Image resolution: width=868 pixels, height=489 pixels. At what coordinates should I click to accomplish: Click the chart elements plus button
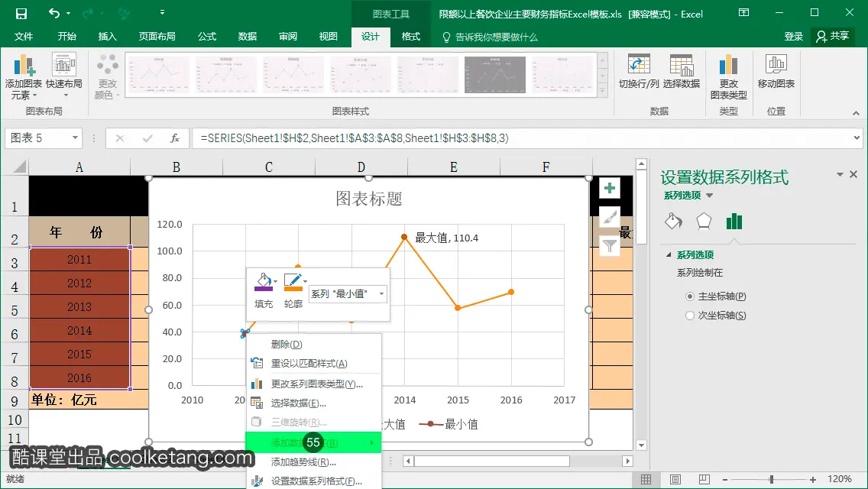610,188
